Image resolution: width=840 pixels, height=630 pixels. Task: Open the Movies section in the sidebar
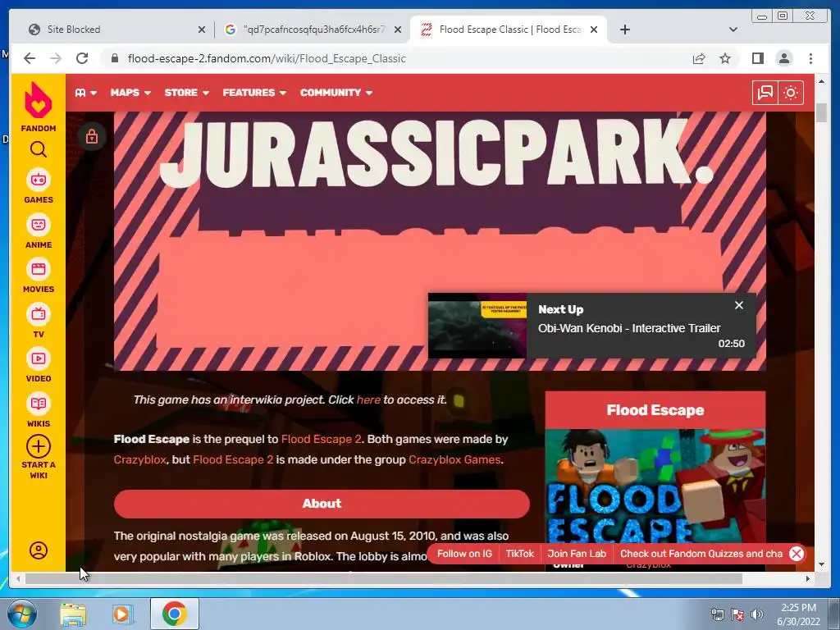[x=38, y=276]
